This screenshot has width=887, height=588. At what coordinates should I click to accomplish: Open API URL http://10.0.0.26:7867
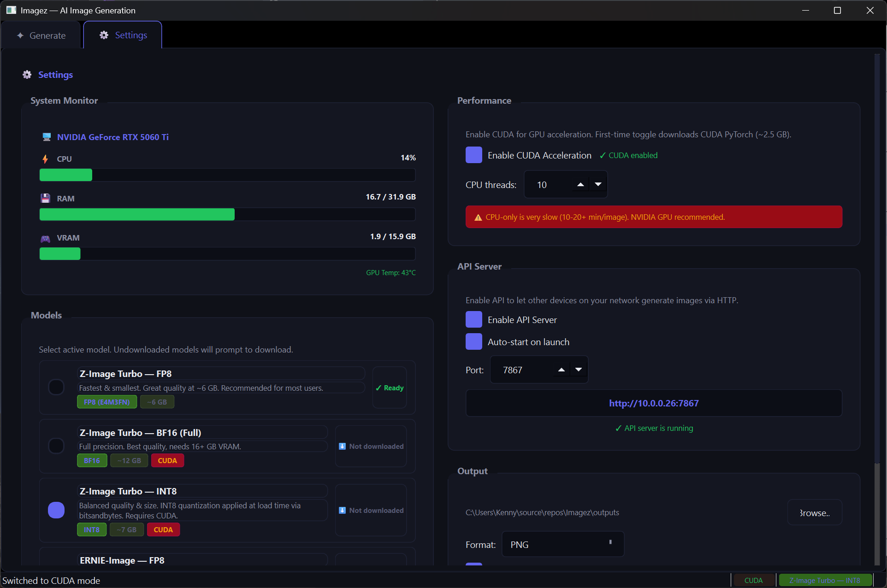tap(654, 404)
